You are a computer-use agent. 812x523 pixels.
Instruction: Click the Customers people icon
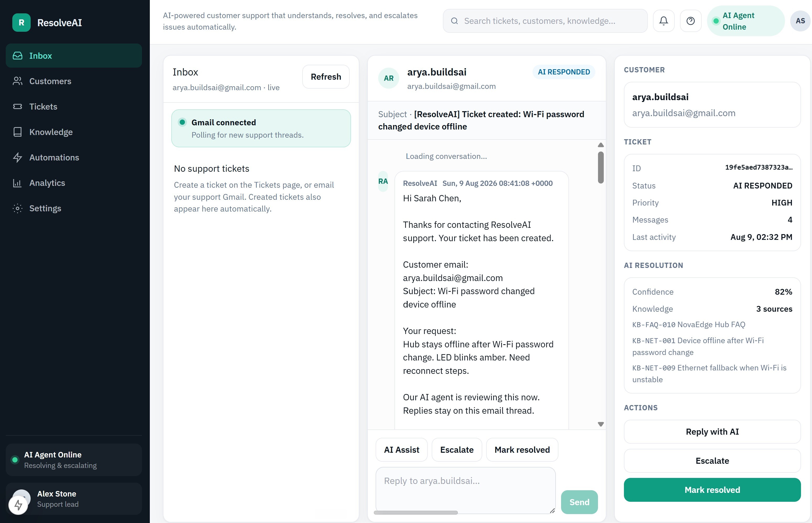pyautogui.click(x=17, y=81)
